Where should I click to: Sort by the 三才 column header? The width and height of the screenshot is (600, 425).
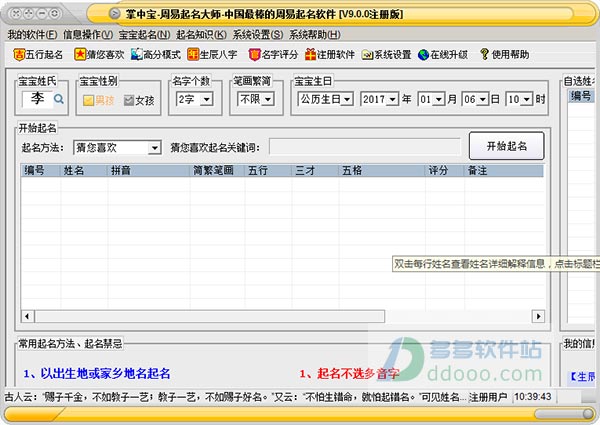click(x=315, y=170)
